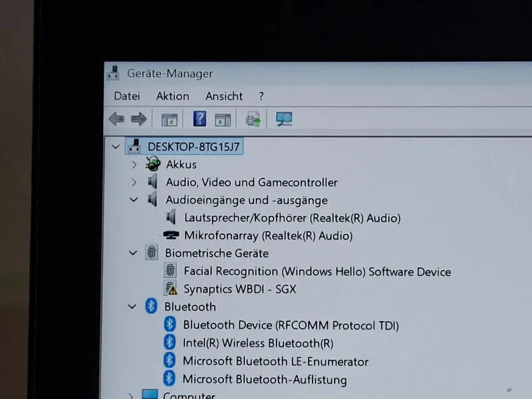
Task: Click speaker icon of Audioeingänge und -ausgänge
Action: [152, 199]
